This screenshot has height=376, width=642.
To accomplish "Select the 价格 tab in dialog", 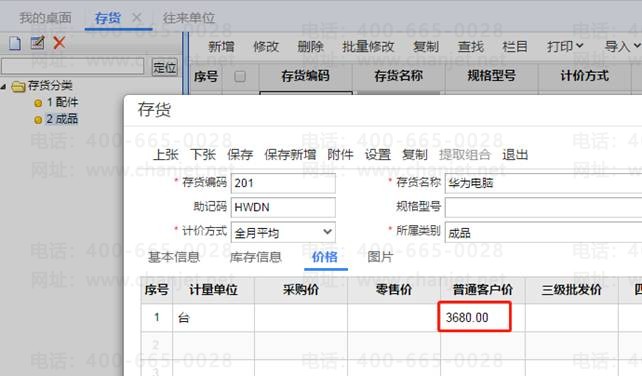I will (325, 257).
